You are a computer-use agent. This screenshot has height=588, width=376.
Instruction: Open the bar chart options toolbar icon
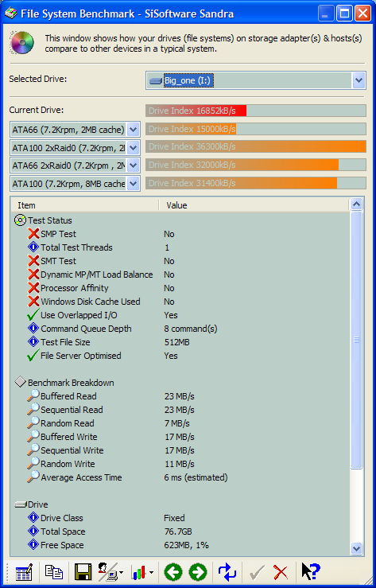142,572
